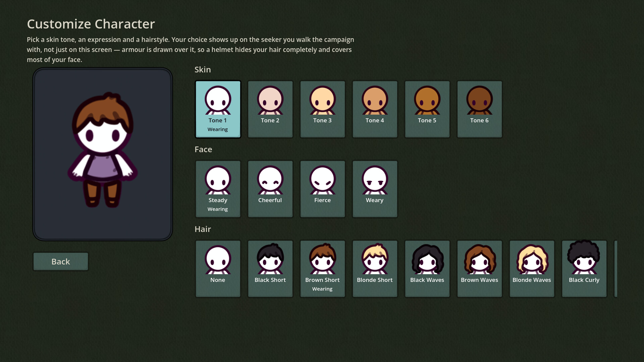Choose the darkest skin, Tone 6
Image resolution: width=644 pixels, height=362 pixels.
(x=479, y=109)
